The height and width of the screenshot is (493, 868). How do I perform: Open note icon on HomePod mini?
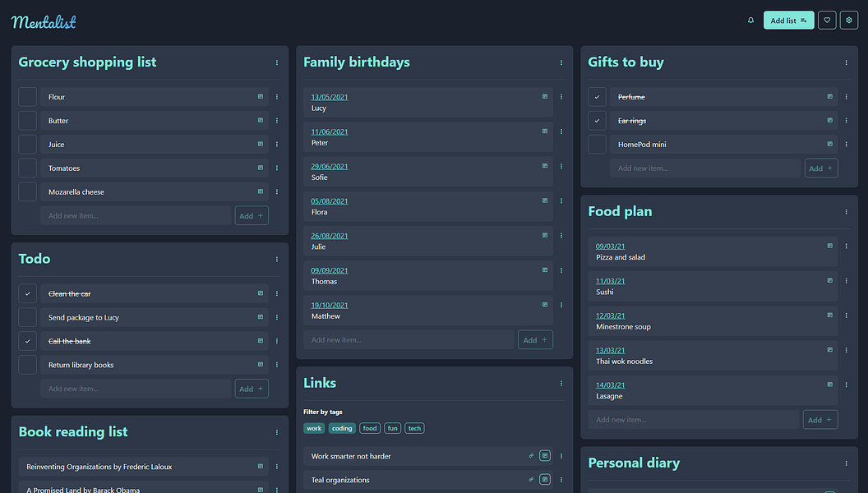tap(829, 145)
